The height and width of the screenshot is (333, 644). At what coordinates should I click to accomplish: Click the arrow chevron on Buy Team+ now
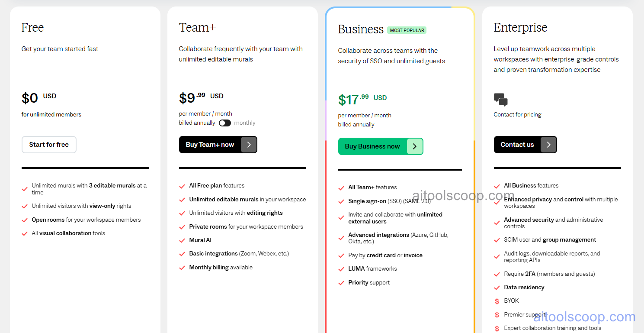coord(249,145)
